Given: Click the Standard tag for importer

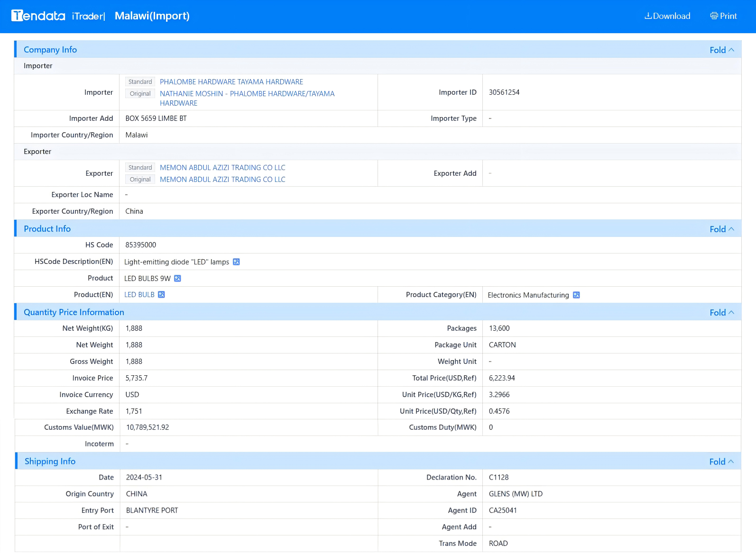Looking at the screenshot, I should pos(140,82).
